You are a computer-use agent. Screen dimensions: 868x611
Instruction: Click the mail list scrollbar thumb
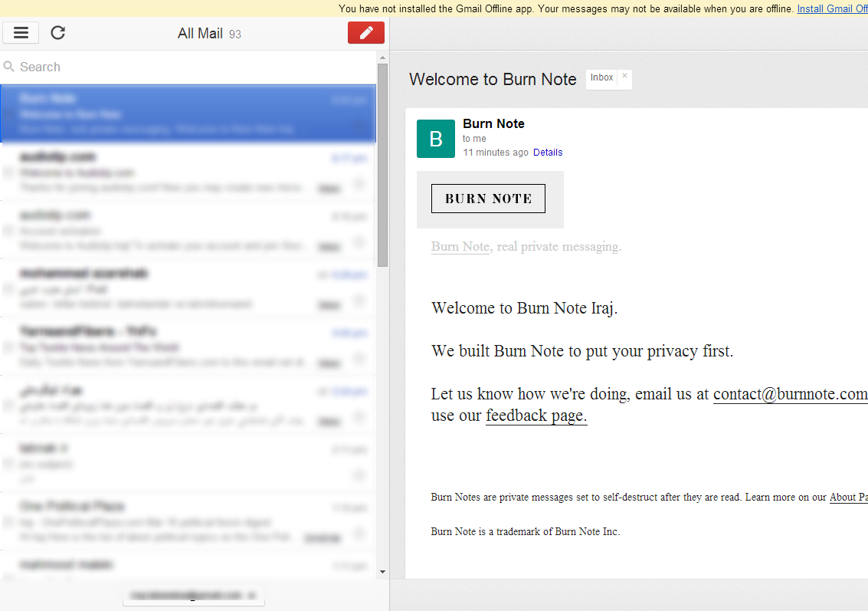(x=382, y=165)
